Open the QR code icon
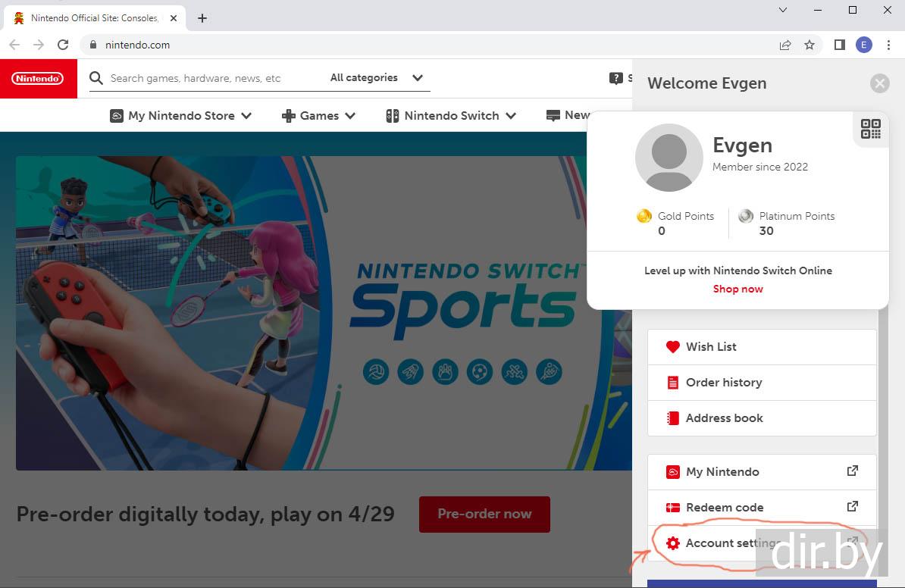Viewport: 905px width, 588px height. (x=870, y=129)
